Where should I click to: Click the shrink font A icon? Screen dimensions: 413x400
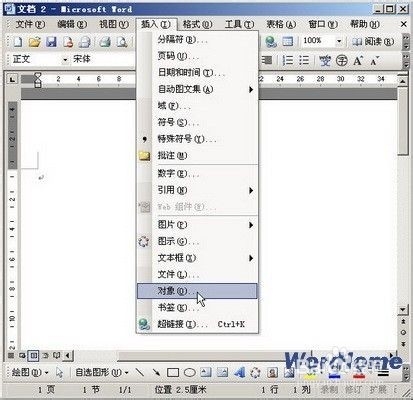tap(374, 60)
